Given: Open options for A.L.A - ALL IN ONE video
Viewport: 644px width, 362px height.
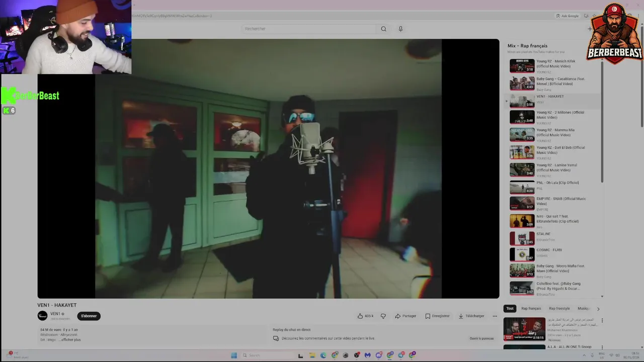Looking at the screenshot, I should tap(602, 347).
